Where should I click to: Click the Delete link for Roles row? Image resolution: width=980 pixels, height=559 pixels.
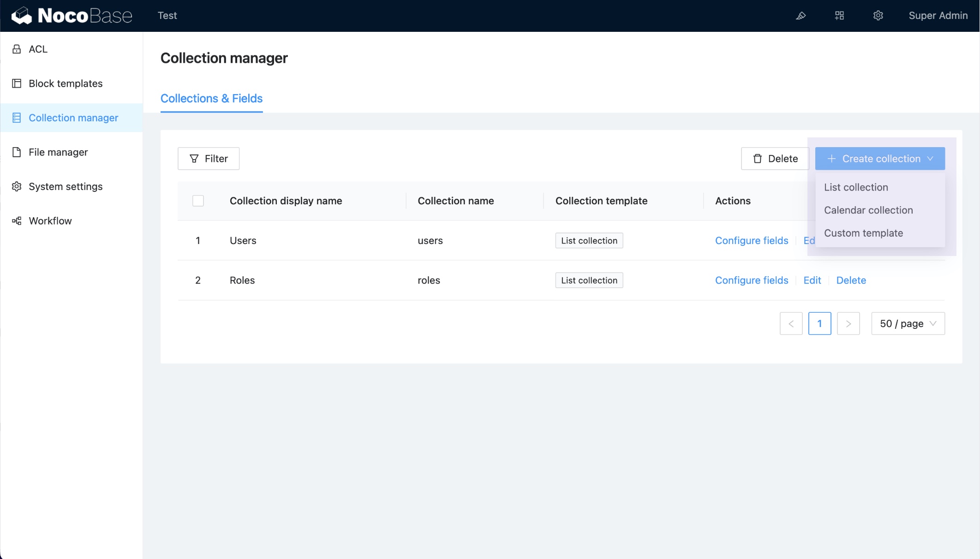(x=851, y=280)
